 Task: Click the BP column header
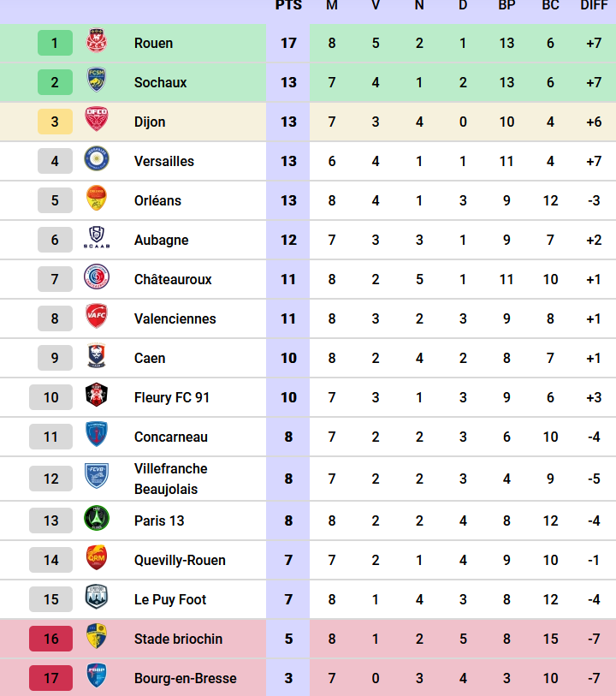point(506,6)
